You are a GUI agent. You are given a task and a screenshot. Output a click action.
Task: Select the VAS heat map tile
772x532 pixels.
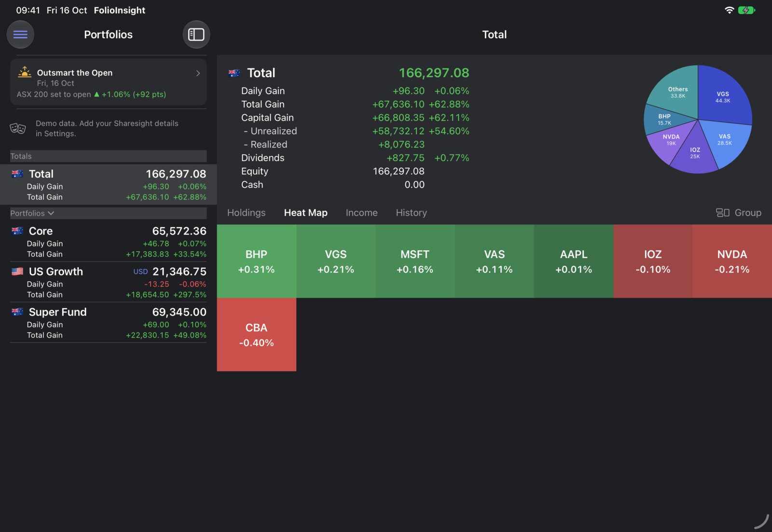(495, 261)
